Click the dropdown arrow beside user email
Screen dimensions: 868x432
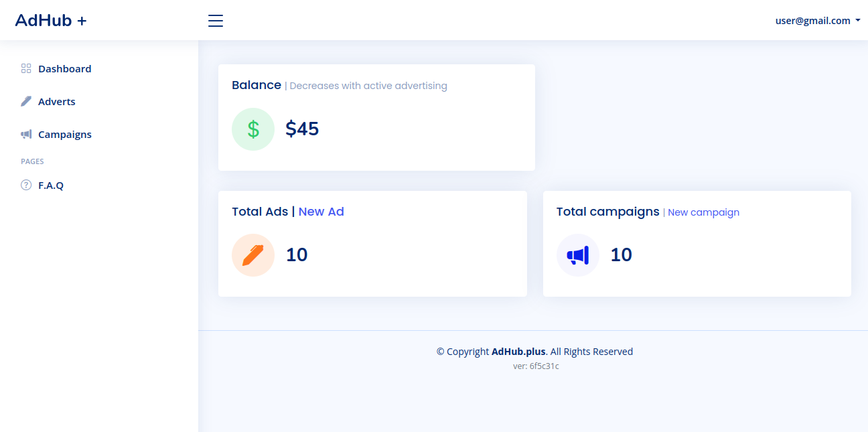point(859,20)
